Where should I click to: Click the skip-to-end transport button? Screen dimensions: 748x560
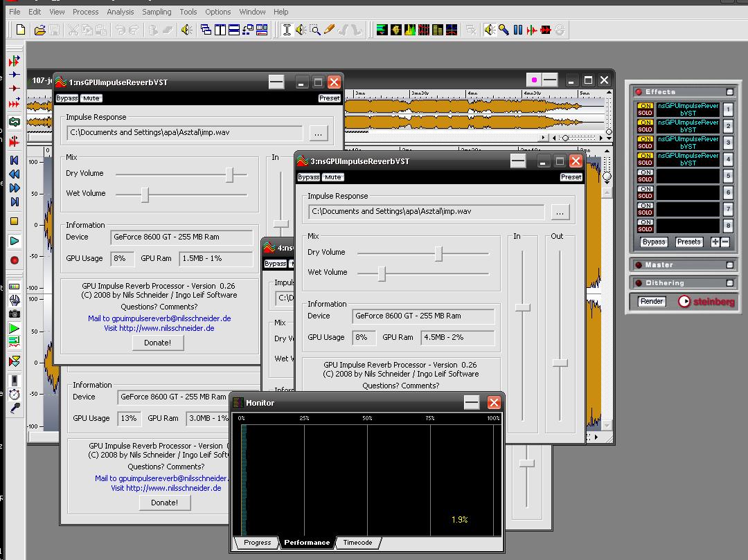coord(15,201)
